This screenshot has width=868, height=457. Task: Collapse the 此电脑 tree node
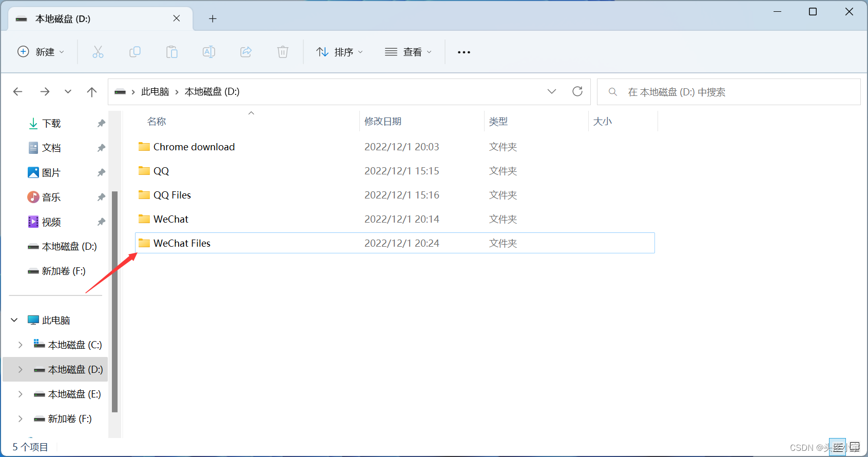pyautogui.click(x=14, y=320)
